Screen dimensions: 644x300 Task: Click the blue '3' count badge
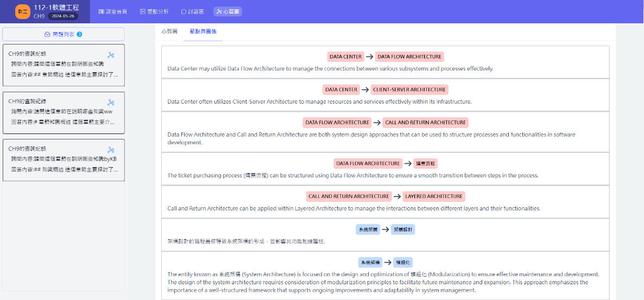point(80,34)
